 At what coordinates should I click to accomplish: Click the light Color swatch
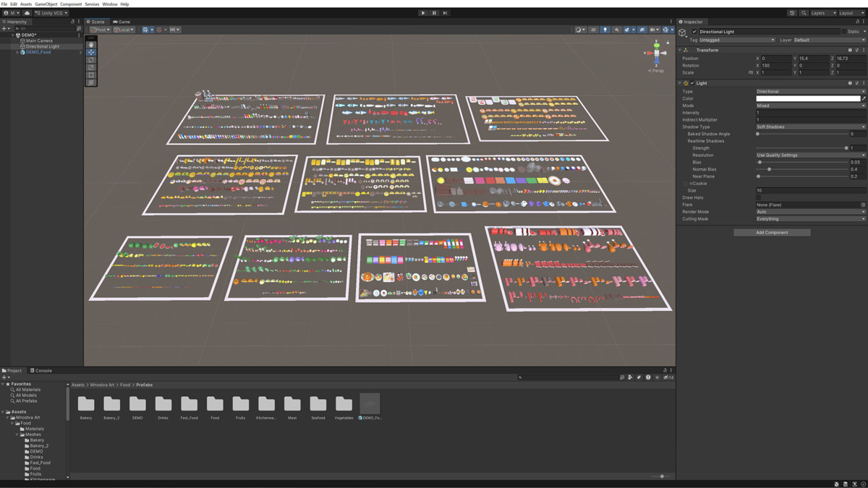click(808, 98)
